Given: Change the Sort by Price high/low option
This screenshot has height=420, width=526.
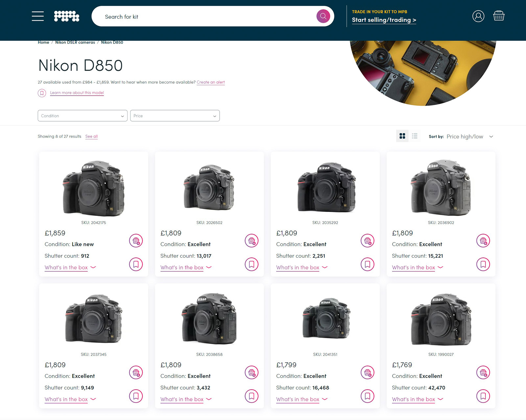Looking at the screenshot, I should 469,136.
